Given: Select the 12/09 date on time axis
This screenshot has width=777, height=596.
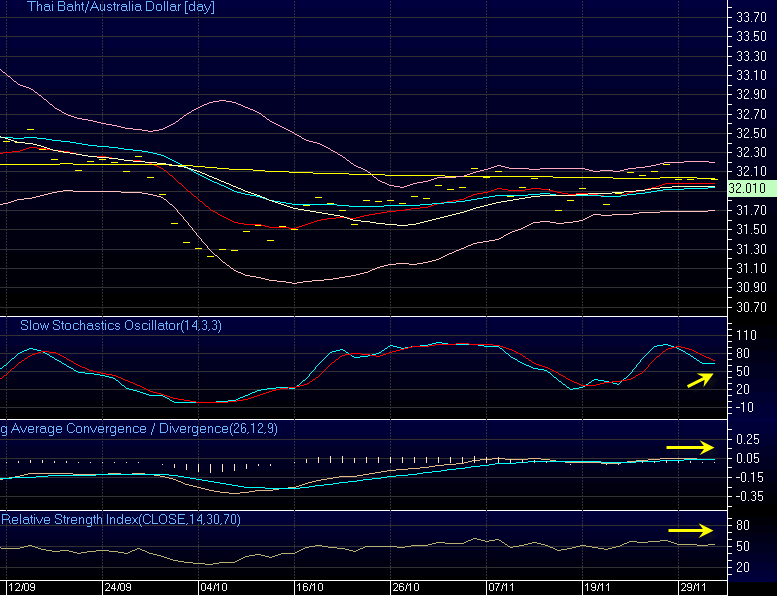Looking at the screenshot, I should click(23, 587).
